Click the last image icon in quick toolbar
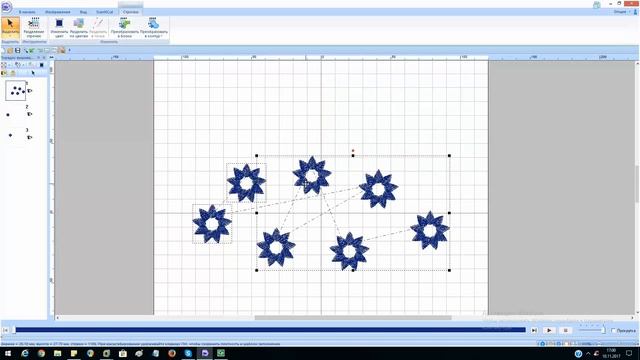This screenshot has height=360, width=640. [x=62, y=50]
